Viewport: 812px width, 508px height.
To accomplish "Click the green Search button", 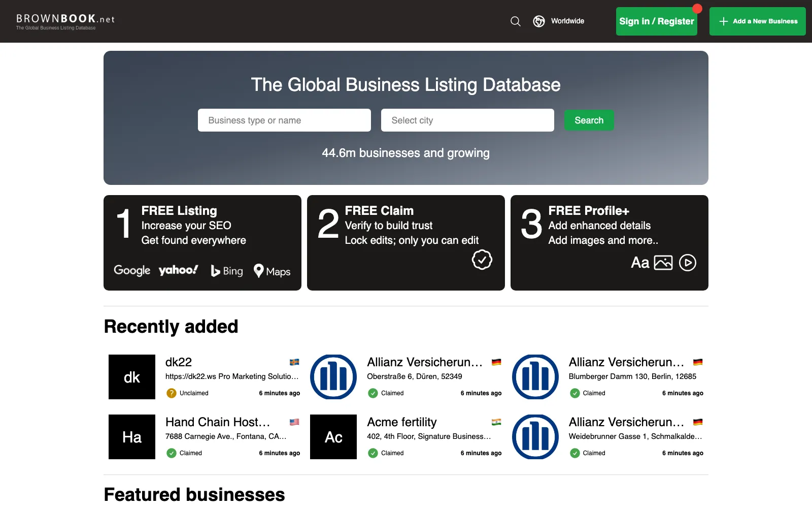I will click(x=589, y=120).
